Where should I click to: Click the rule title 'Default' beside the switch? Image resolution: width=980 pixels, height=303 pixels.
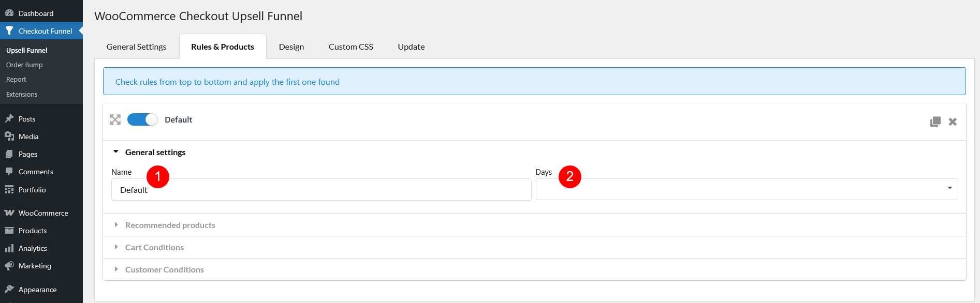179,119
